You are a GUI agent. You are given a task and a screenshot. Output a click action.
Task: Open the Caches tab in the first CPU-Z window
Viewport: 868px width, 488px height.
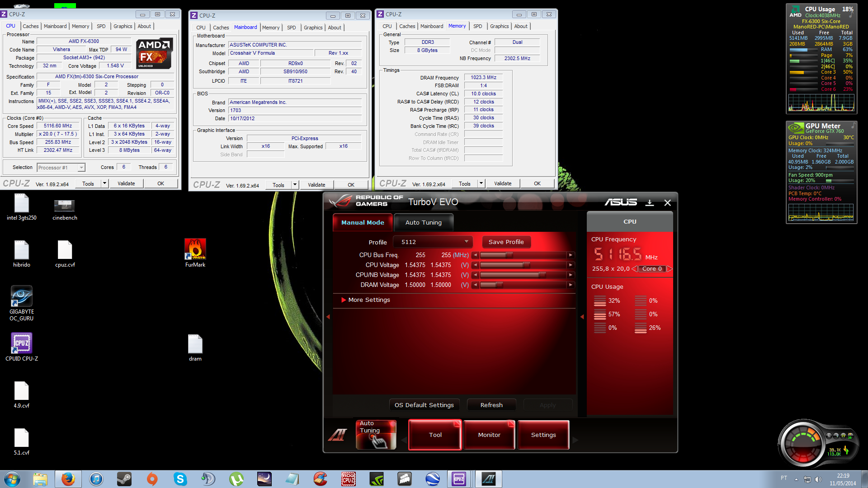pos(31,26)
